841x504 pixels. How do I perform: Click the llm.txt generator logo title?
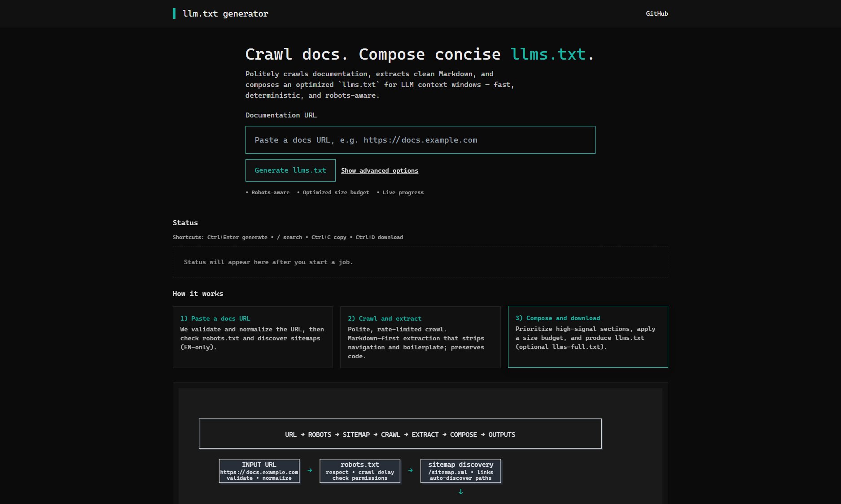[x=225, y=13]
